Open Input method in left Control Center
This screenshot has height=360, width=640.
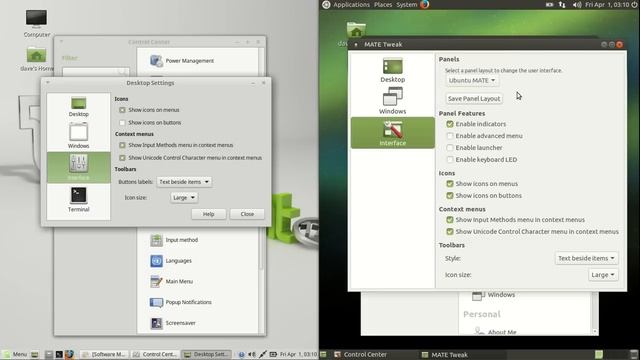coord(174,240)
